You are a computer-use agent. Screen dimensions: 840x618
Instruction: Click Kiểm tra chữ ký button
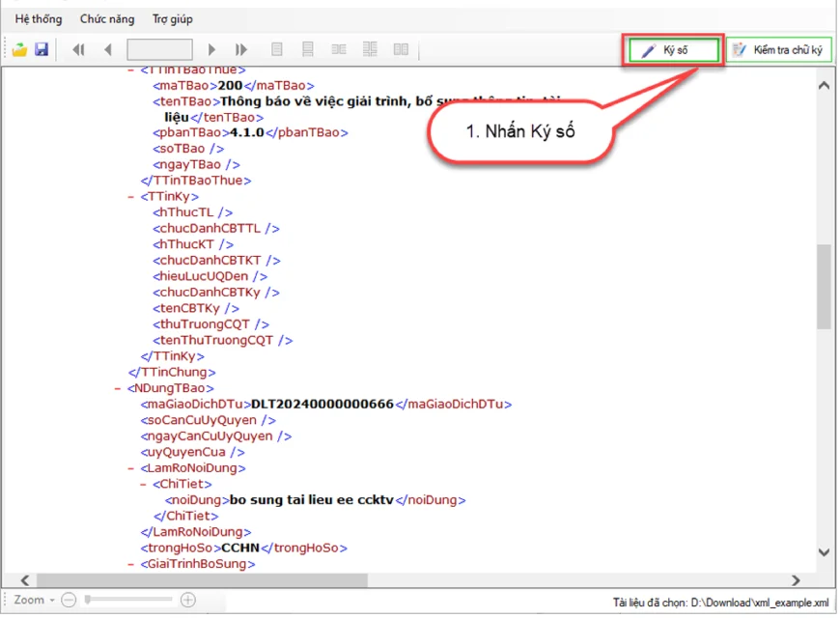(x=779, y=50)
